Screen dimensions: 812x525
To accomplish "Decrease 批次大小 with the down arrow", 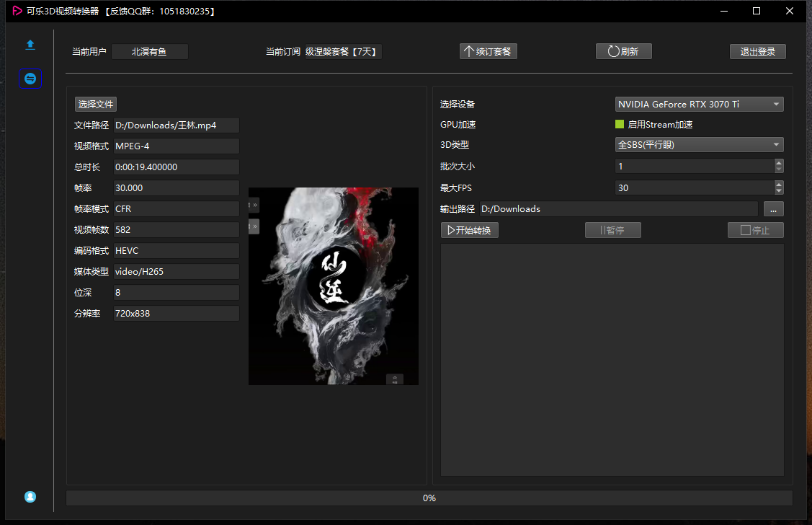I will pyautogui.click(x=779, y=169).
